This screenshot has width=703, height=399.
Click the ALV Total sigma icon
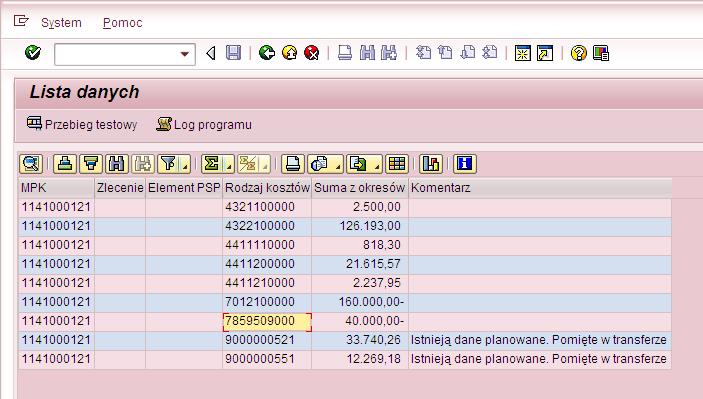tap(212, 164)
